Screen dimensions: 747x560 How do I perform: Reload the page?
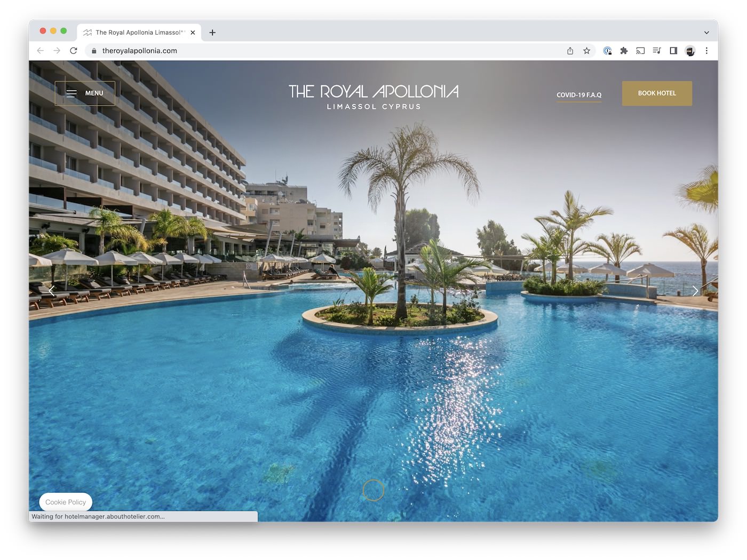pyautogui.click(x=74, y=51)
